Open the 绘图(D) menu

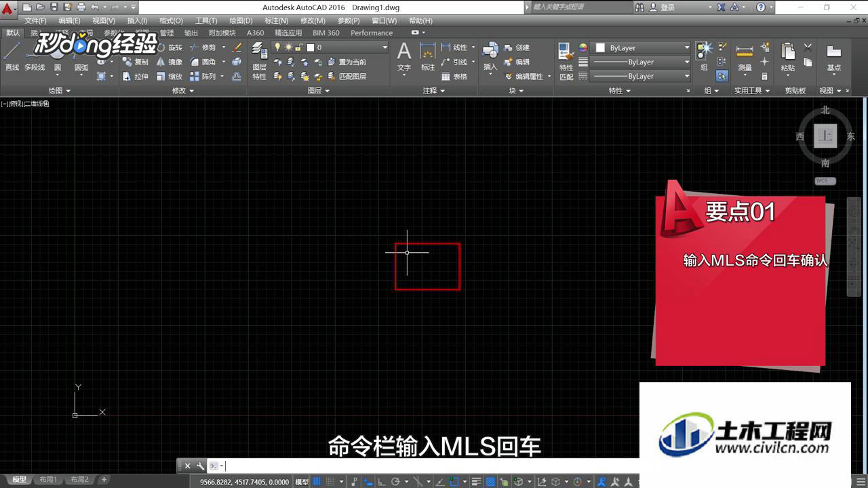241,21
